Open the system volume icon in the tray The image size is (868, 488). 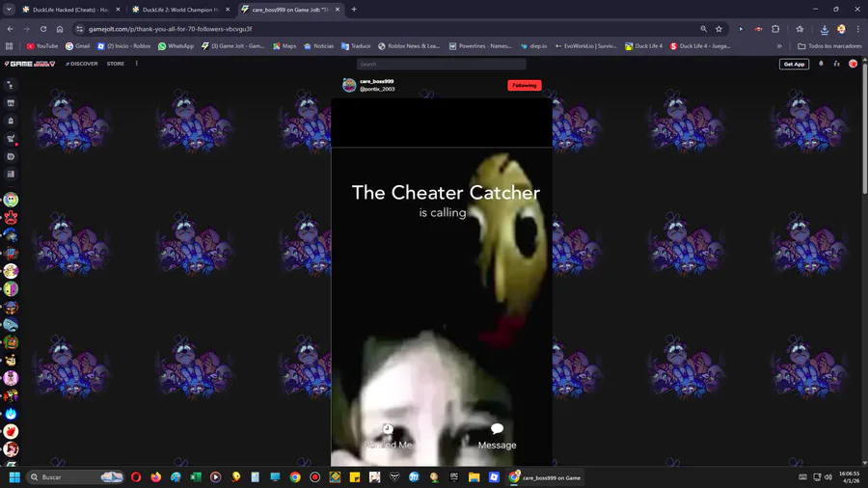[828, 477]
